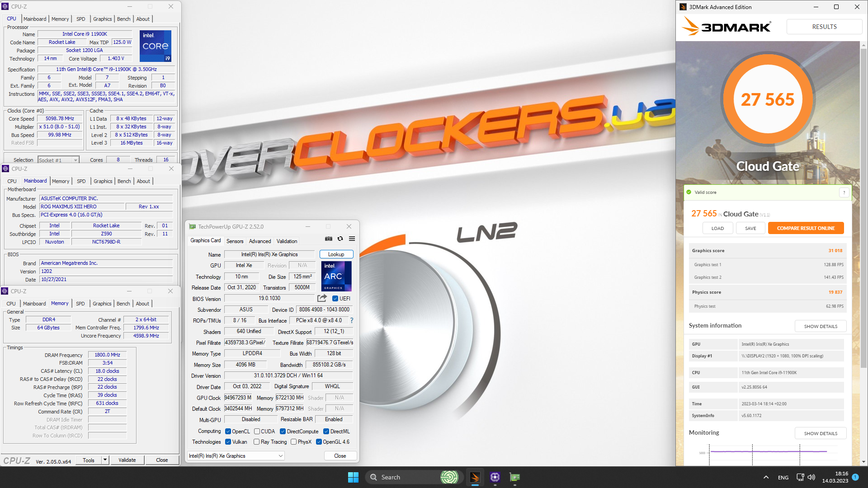Open the Bench tab in the CPU-Z Mainboard window
This screenshot has height=488, width=868.
[x=124, y=181]
